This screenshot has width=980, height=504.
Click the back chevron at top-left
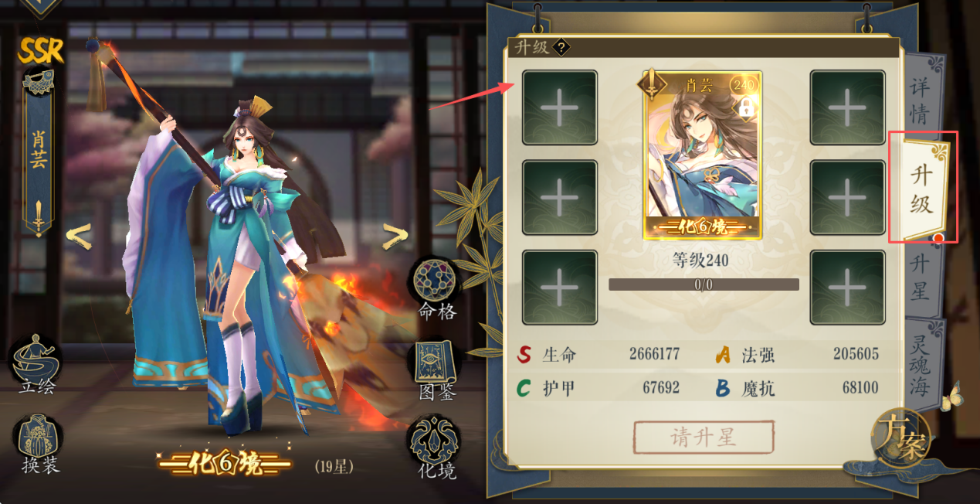point(42,8)
